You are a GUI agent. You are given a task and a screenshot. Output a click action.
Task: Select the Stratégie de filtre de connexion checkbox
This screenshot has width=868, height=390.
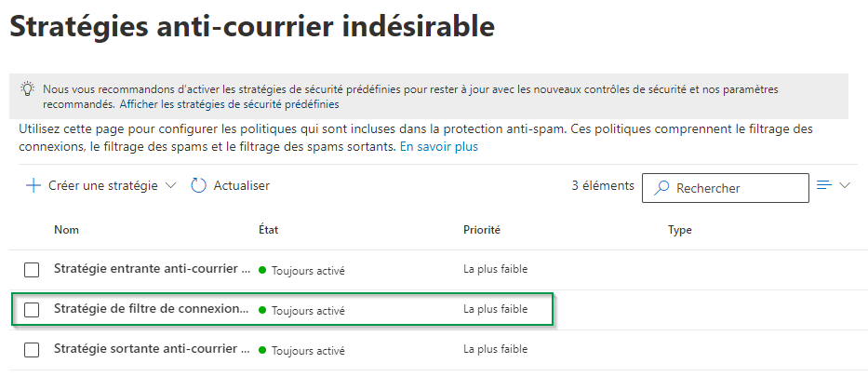click(32, 310)
